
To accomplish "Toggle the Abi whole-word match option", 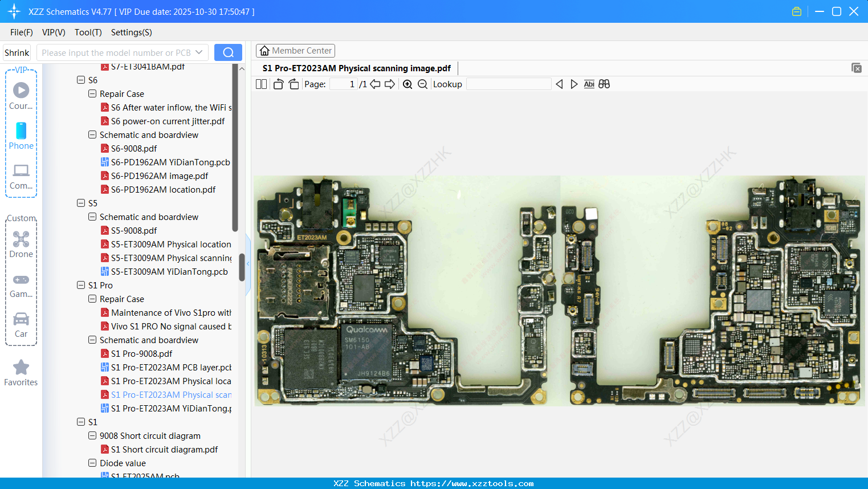I will point(589,84).
